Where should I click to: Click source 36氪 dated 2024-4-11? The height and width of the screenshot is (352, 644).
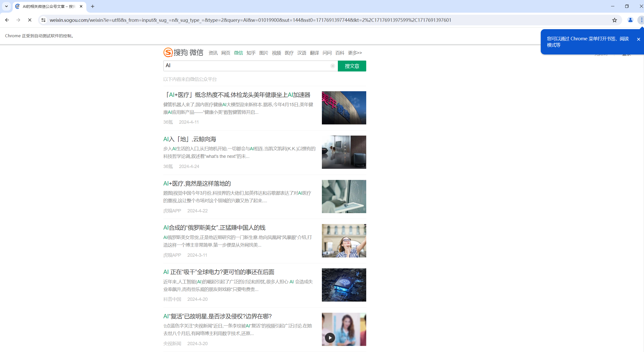pyautogui.click(x=168, y=122)
